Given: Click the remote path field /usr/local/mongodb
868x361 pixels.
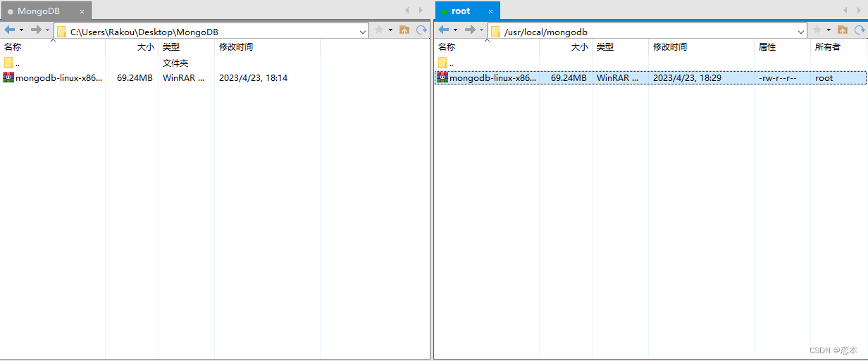Looking at the screenshot, I should point(647,32).
